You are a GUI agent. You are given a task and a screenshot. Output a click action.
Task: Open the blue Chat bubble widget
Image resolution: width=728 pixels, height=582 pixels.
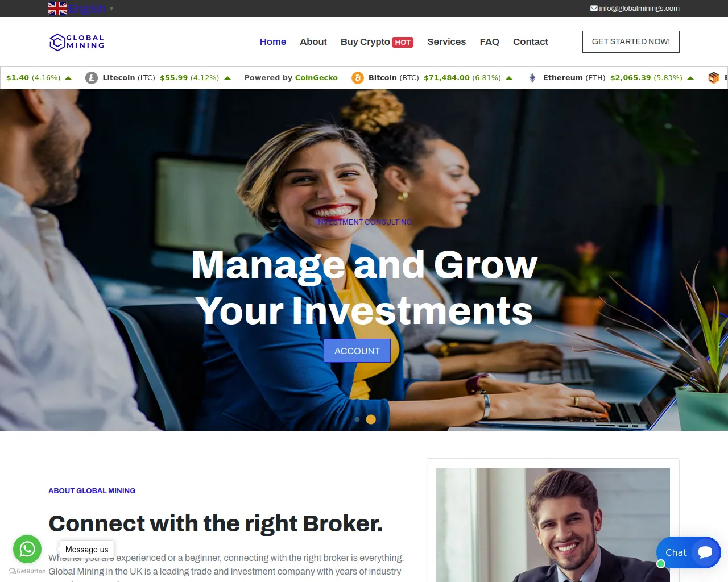point(688,552)
